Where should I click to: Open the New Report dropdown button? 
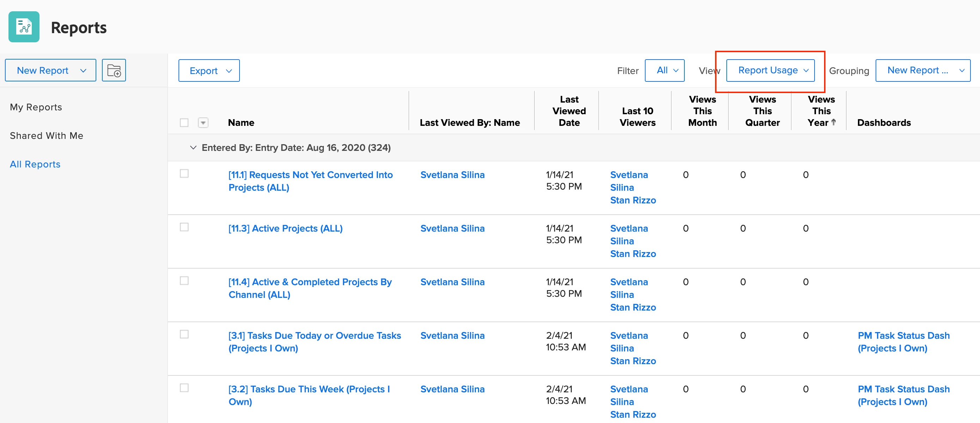coord(50,70)
